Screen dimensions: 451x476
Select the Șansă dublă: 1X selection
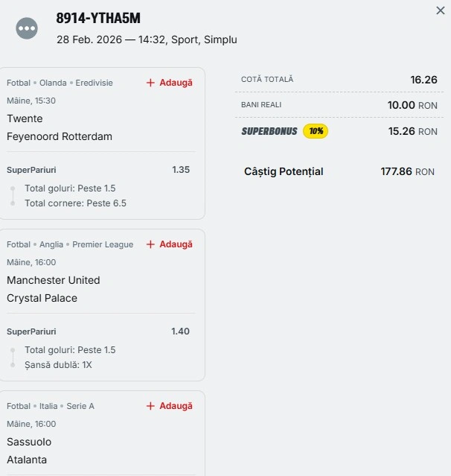pos(58,364)
